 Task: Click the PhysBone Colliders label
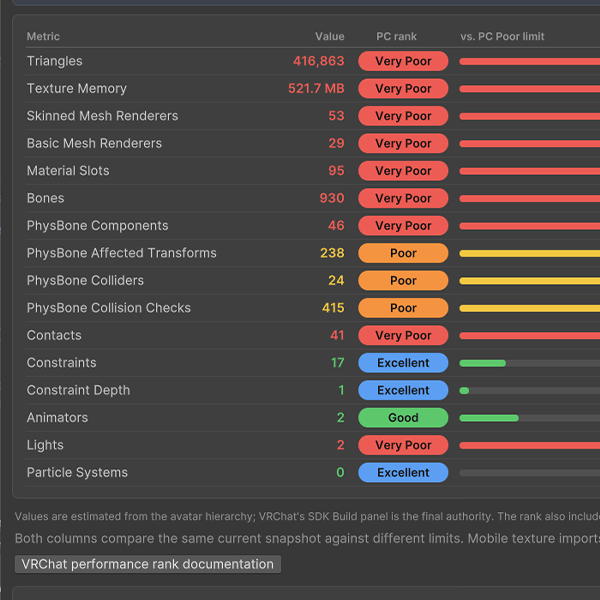[x=85, y=280]
